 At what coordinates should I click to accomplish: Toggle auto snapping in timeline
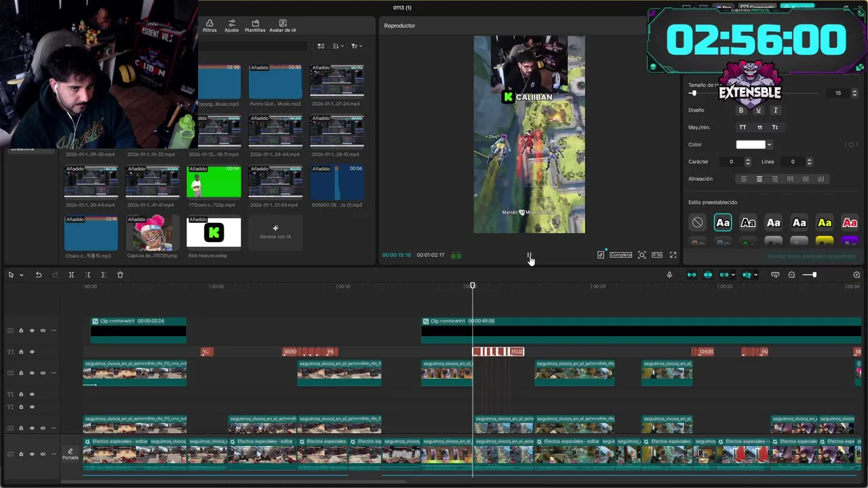coord(708,274)
